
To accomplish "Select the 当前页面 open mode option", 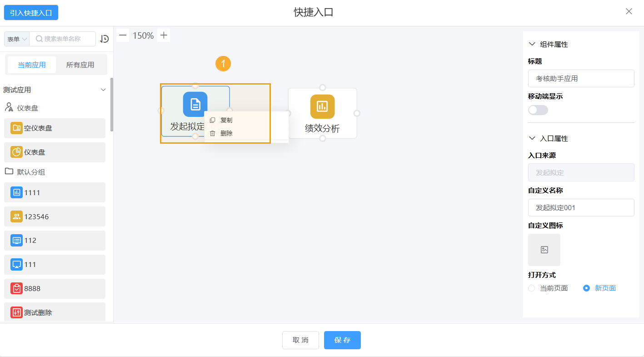I will pyautogui.click(x=531, y=288).
